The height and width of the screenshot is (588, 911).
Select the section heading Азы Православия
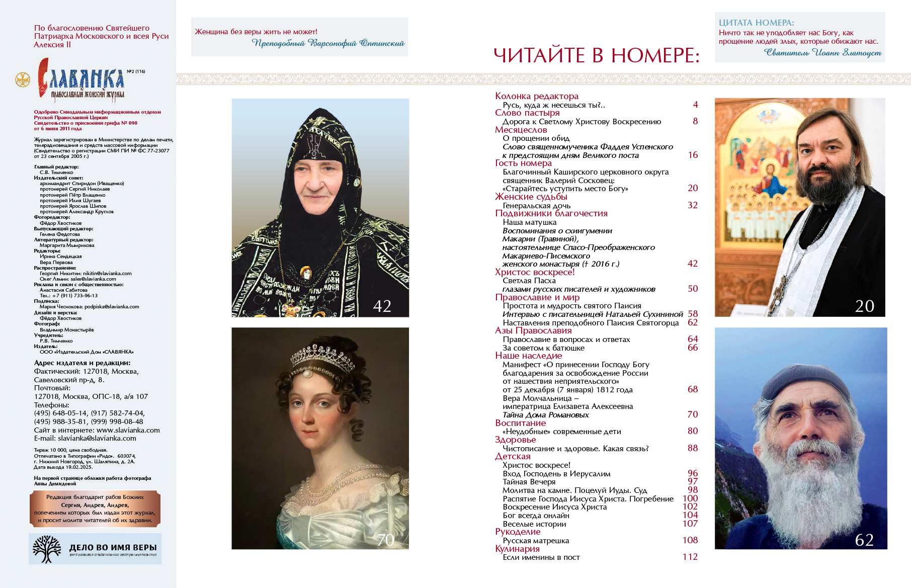[x=533, y=330]
